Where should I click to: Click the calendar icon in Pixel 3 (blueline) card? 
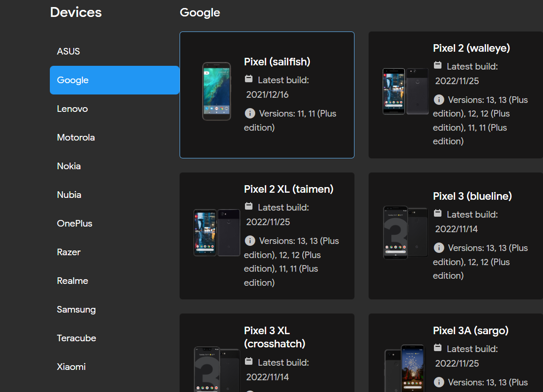click(438, 213)
